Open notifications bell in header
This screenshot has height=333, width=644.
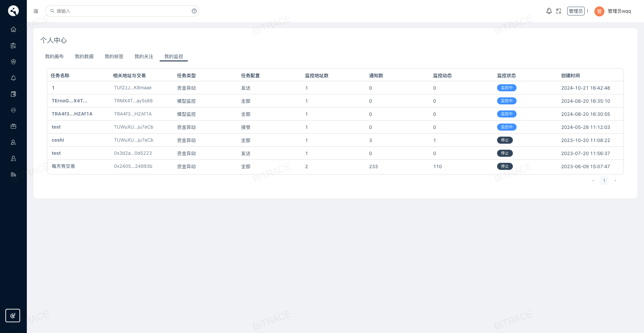[549, 11]
